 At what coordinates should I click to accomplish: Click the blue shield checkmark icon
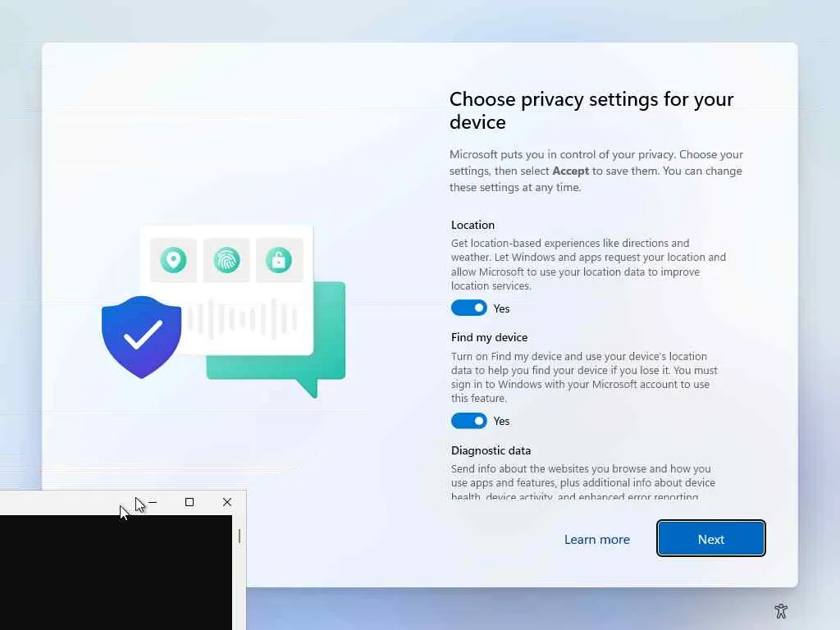pos(141,336)
